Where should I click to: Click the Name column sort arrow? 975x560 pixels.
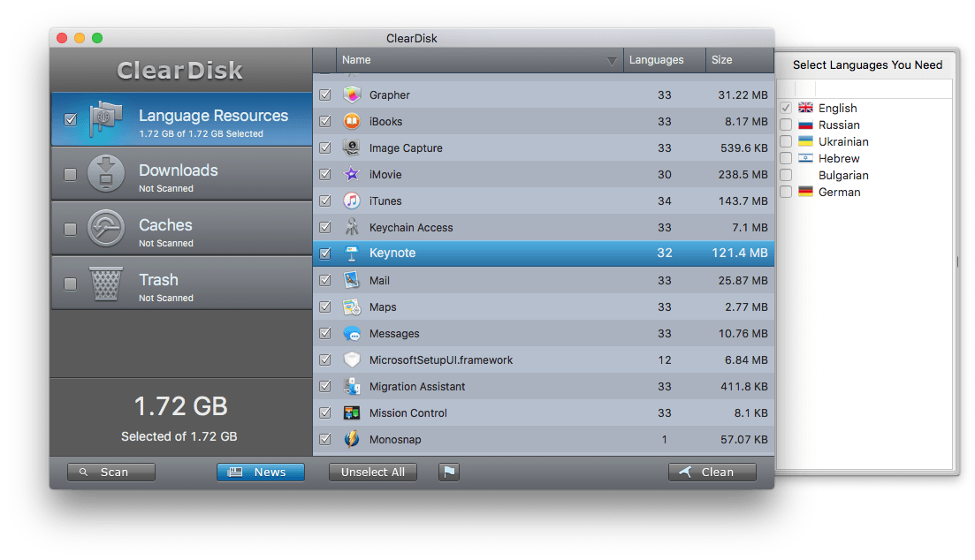click(613, 60)
